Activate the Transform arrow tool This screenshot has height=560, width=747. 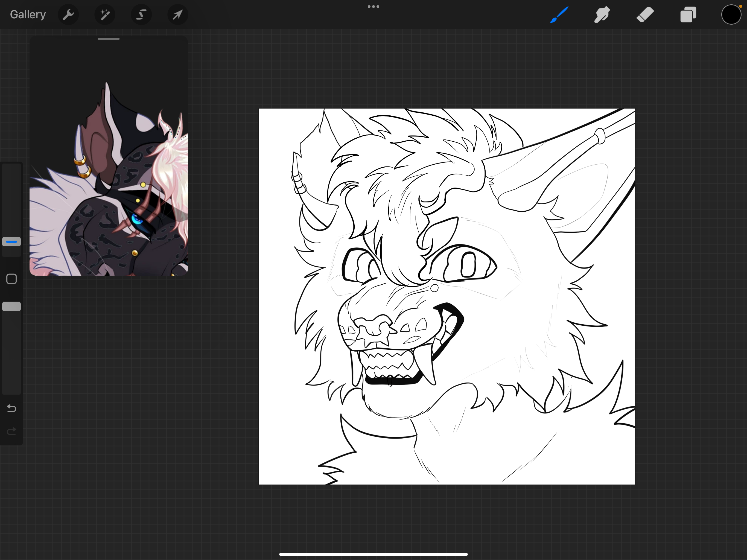click(x=178, y=14)
